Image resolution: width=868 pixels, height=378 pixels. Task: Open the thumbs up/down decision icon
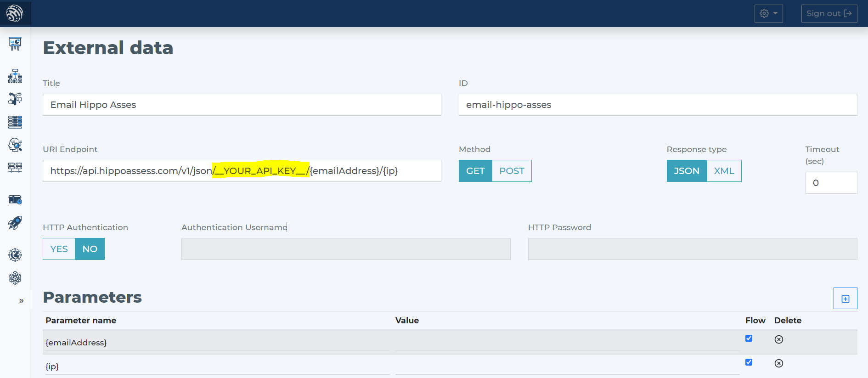15,99
